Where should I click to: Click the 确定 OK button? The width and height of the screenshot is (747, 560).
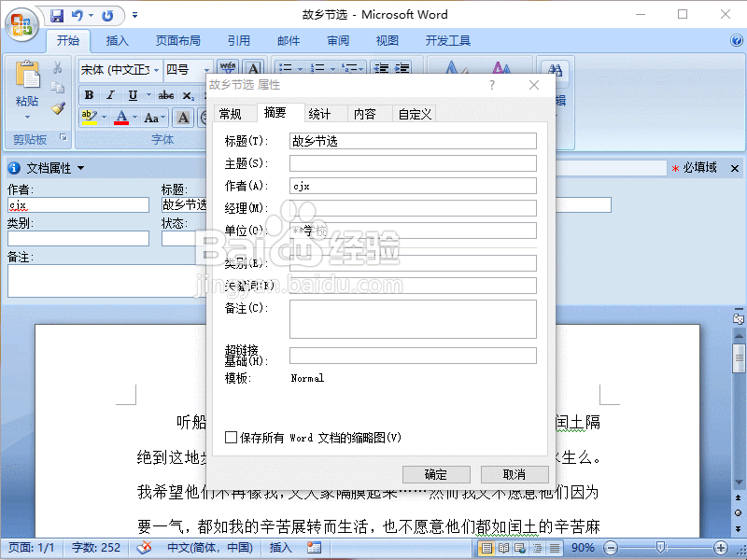coord(436,474)
